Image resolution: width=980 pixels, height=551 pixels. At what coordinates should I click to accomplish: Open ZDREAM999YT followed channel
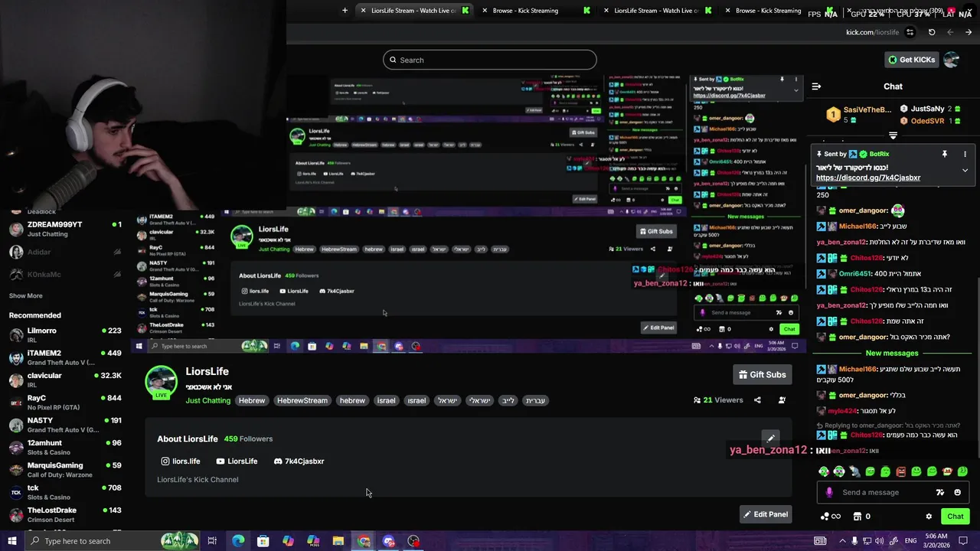65,229
